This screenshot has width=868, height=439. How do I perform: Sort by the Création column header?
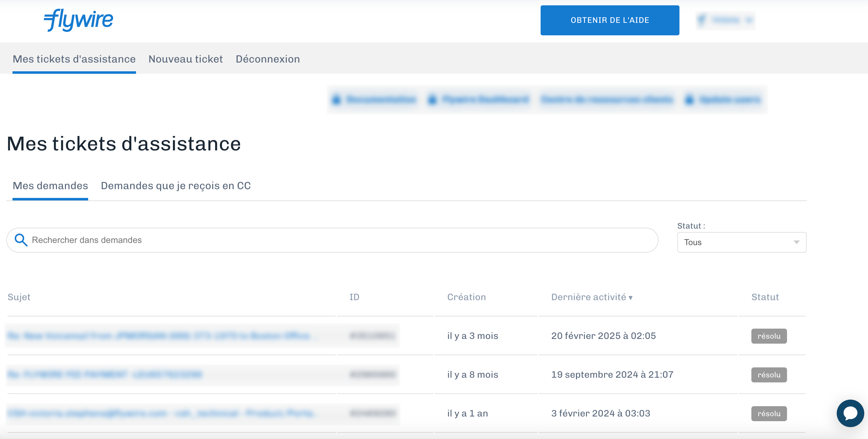pos(466,297)
